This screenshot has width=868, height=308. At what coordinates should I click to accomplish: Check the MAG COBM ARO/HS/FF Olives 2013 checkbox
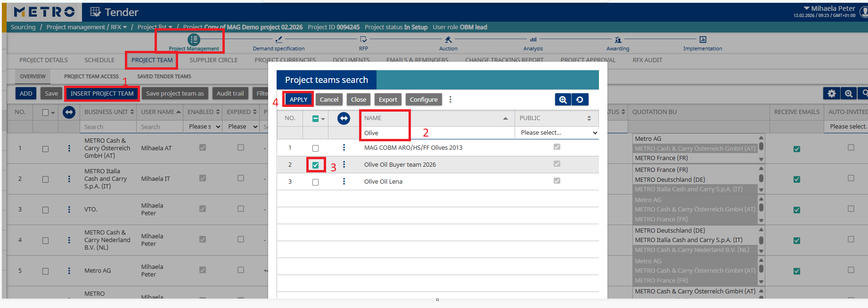click(x=315, y=148)
